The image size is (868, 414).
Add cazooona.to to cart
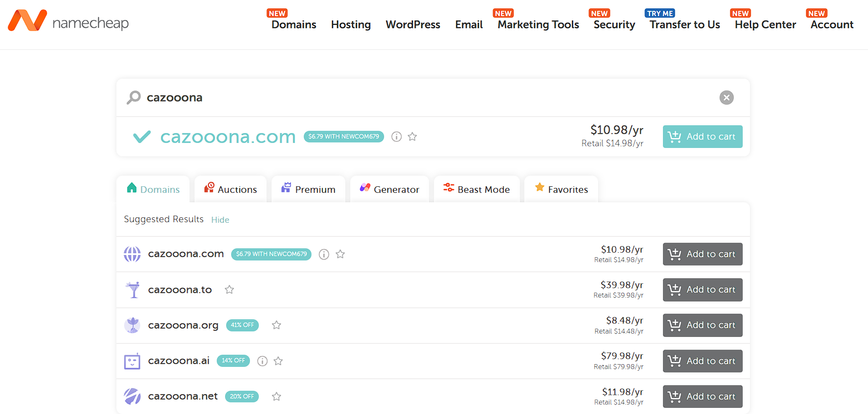click(x=702, y=290)
